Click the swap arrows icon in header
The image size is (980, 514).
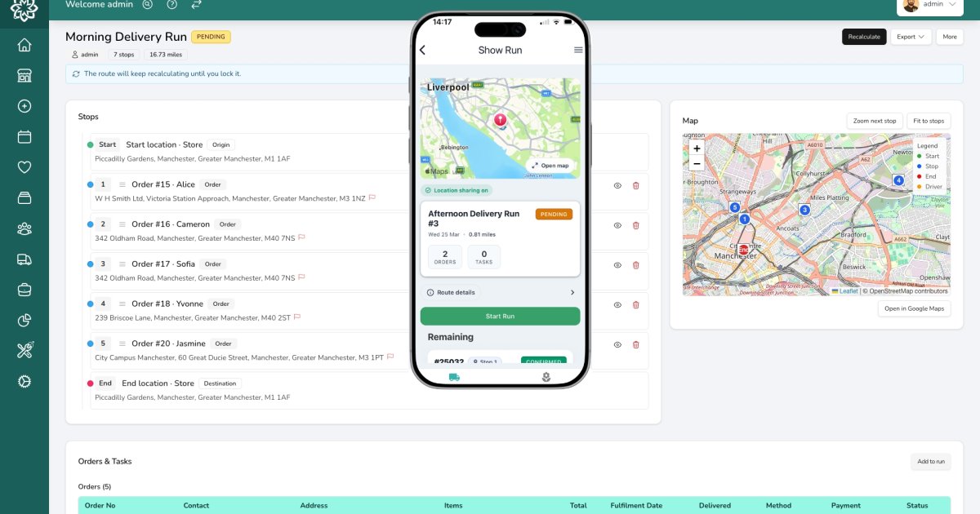pyautogui.click(x=196, y=4)
